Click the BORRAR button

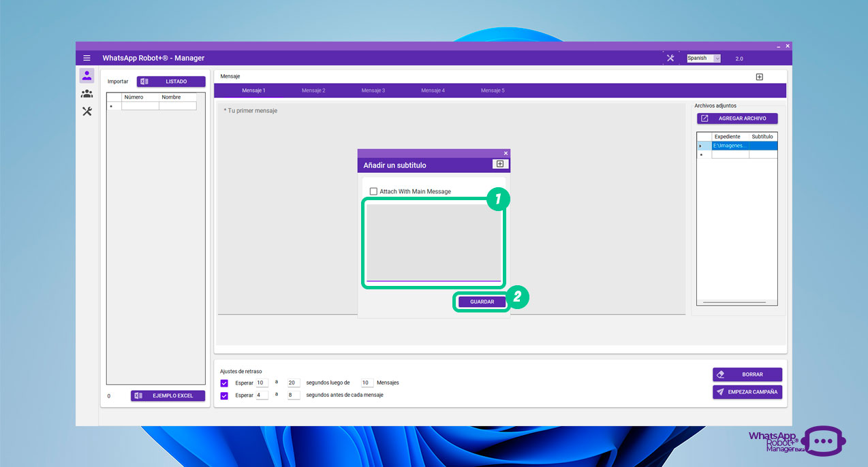coord(747,374)
